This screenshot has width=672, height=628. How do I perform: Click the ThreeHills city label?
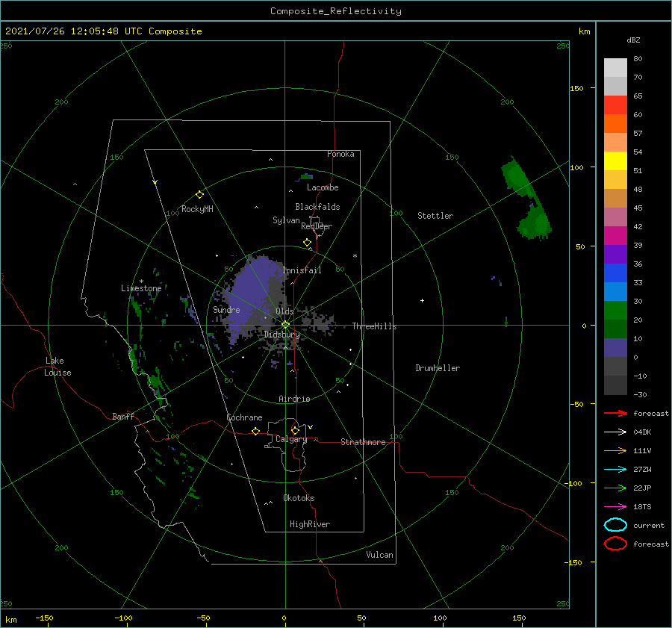374,326
